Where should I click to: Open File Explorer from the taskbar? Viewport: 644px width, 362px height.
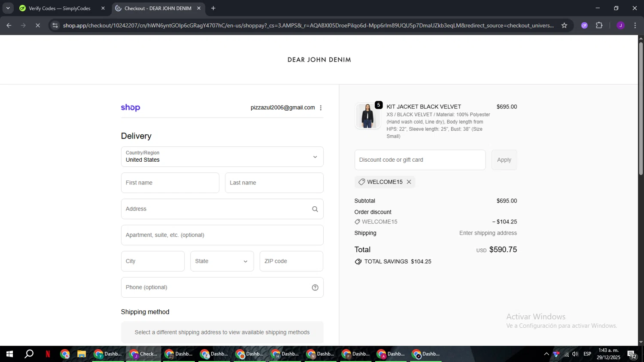tap(82, 354)
